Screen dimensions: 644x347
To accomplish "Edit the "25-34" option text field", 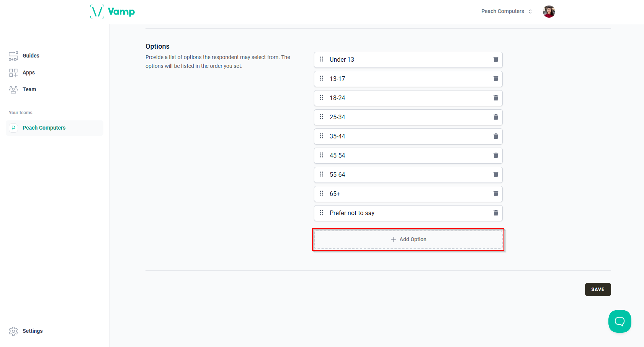I will point(408,117).
